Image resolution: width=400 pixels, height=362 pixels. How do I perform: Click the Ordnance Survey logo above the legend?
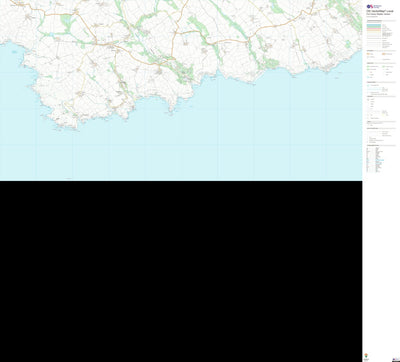click(x=374, y=6)
